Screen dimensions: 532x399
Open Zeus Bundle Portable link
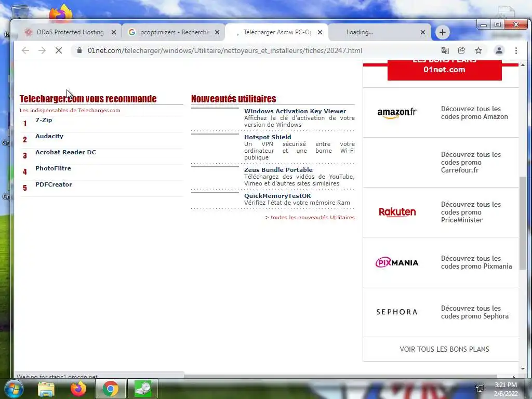[x=278, y=170]
